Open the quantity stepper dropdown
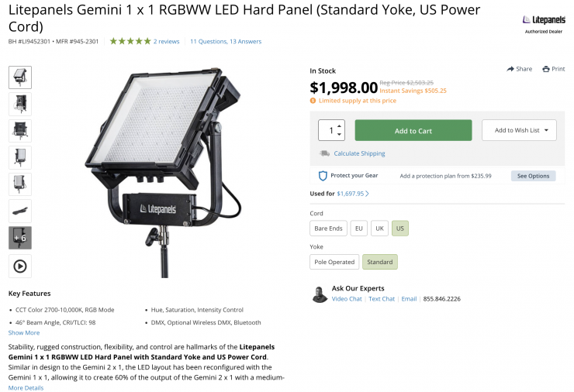The image size is (574, 392). click(x=331, y=130)
